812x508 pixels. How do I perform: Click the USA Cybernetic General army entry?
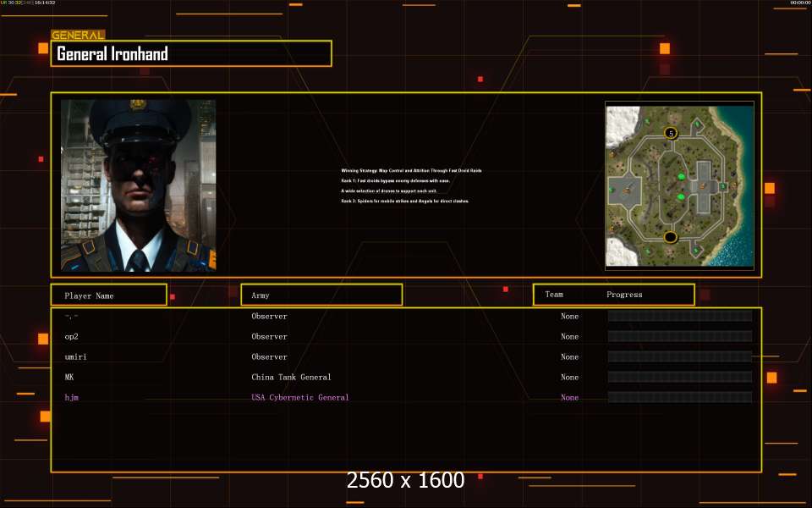click(x=299, y=397)
